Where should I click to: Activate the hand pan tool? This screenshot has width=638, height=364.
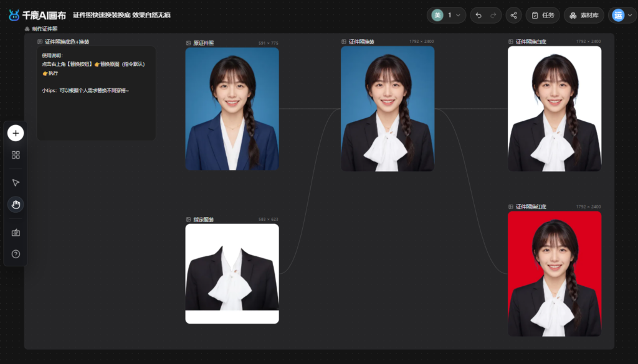(16, 205)
